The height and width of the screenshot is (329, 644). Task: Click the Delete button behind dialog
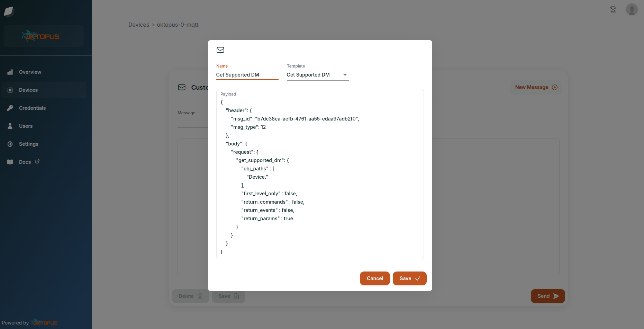[x=190, y=296]
